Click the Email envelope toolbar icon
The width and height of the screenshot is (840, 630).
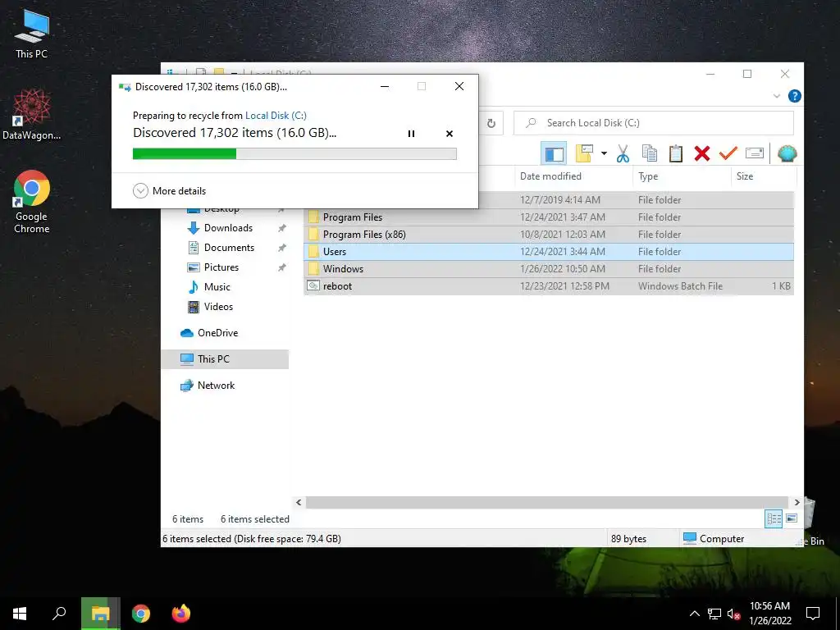(x=755, y=153)
